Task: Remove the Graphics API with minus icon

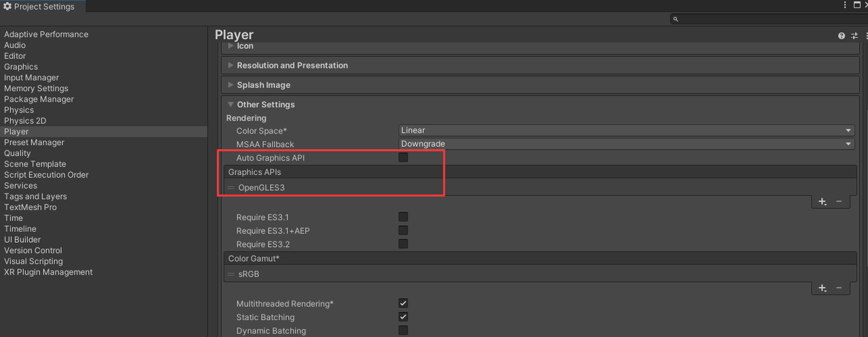Action: tap(839, 202)
